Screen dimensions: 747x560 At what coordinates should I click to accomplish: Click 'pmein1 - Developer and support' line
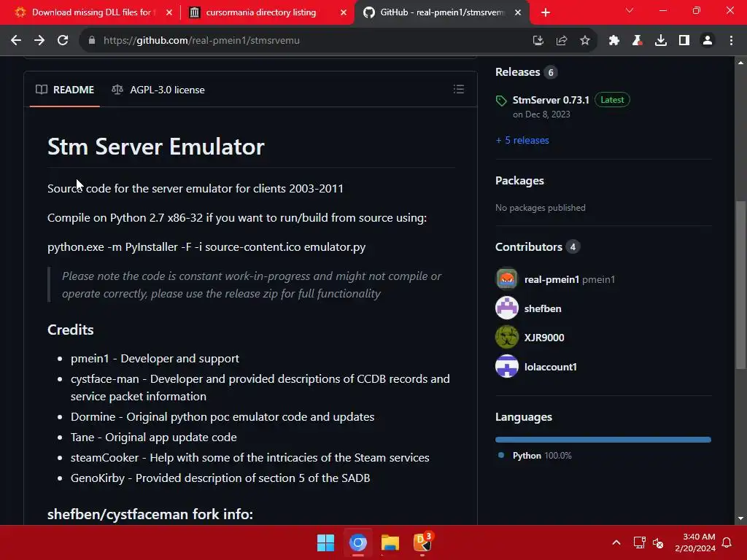[155, 359]
